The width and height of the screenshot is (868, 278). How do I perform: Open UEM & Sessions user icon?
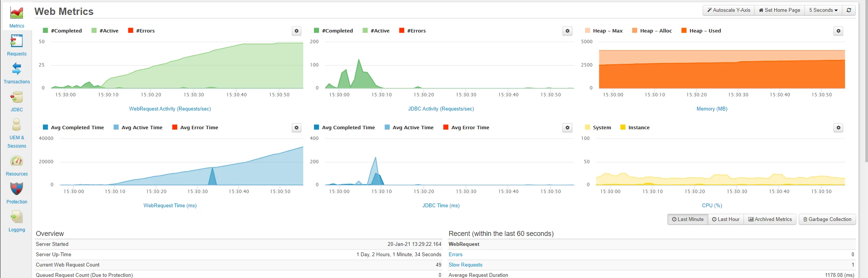click(16, 125)
